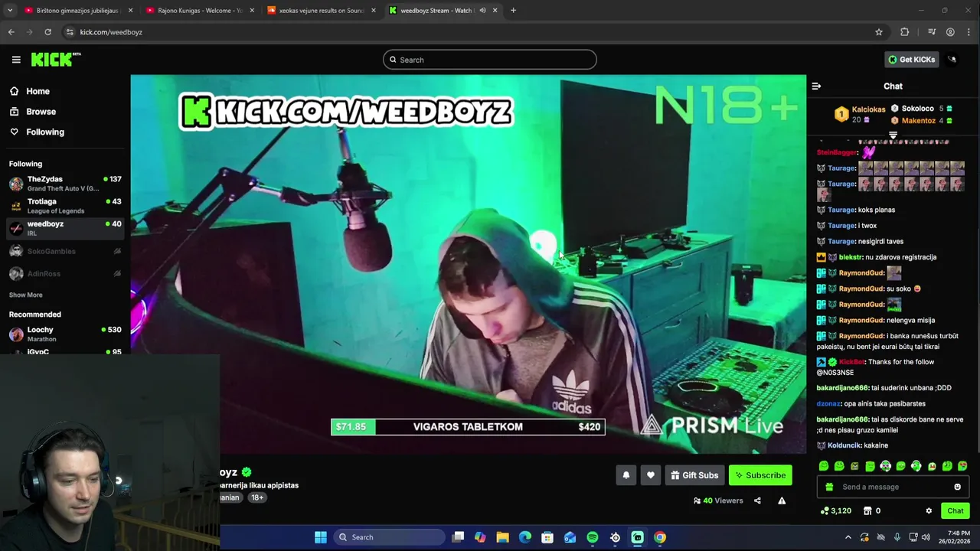Open the chat shop icon showing 0
980x551 pixels.
[x=867, y=510]
